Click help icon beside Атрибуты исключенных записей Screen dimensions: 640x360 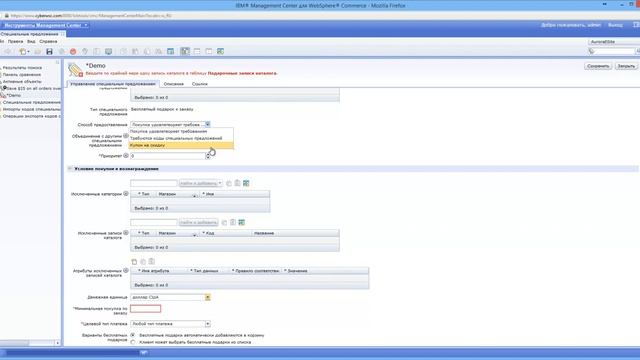(126, 270)
